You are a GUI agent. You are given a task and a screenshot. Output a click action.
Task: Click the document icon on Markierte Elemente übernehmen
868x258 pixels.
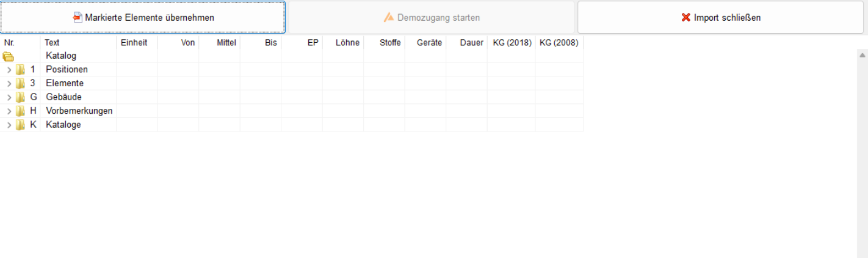[78, 18]
